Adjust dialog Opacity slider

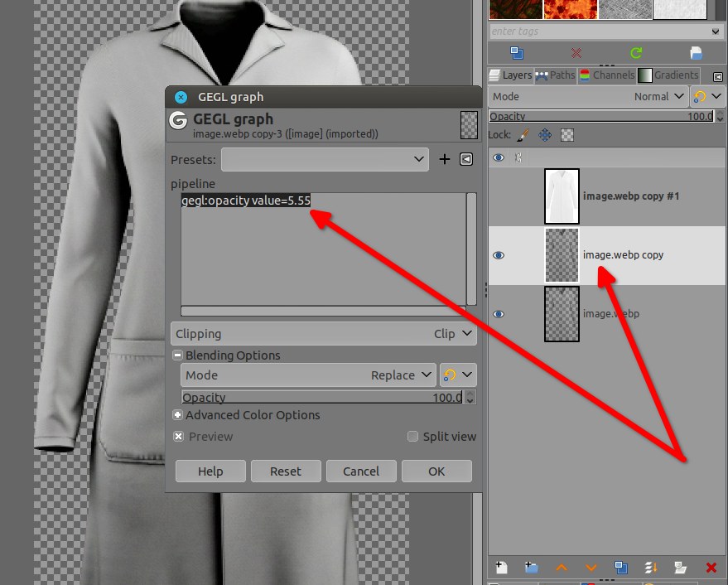coord(322,397)
